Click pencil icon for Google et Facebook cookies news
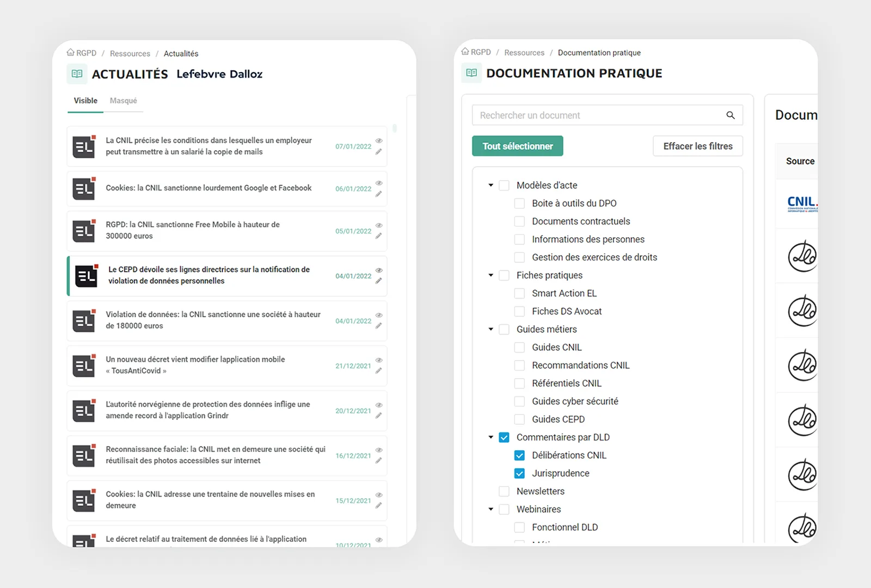 [378, 194]
